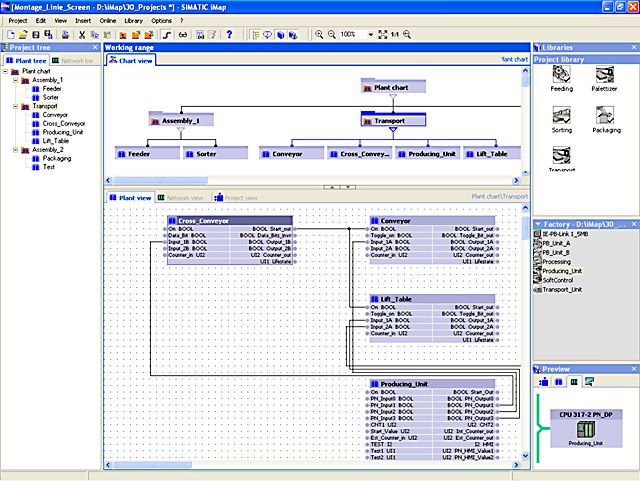Click the second preview mode icon in Preview panel

point(559,382)
